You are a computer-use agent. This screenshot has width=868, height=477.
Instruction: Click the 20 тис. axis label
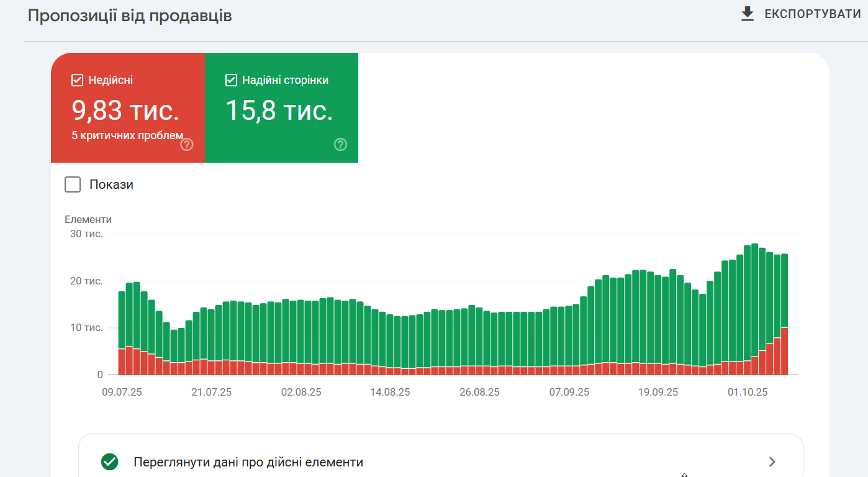tap(86, 281)
